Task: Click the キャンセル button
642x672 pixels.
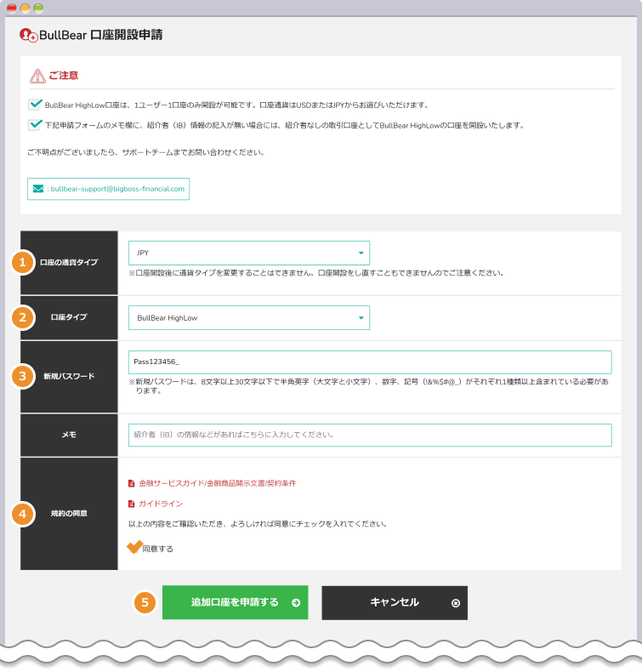Action: (395, 603)
